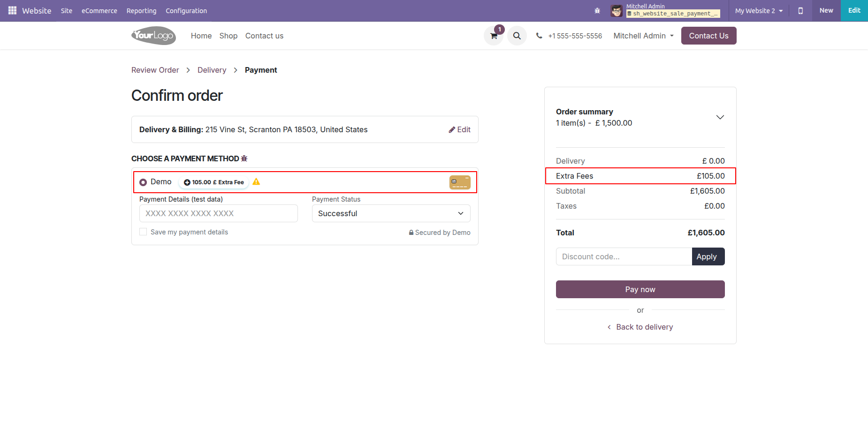Toggle the mobile preview phone icon

pos(800,11)
